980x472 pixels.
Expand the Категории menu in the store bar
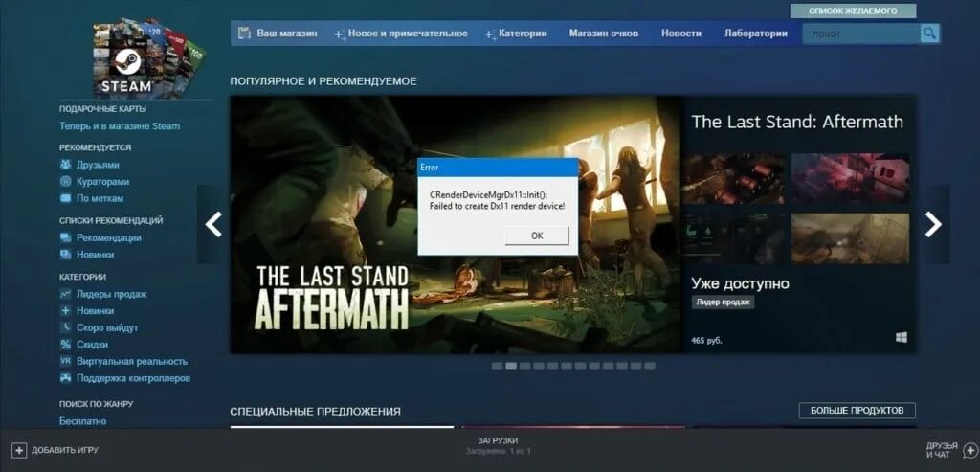523,34
